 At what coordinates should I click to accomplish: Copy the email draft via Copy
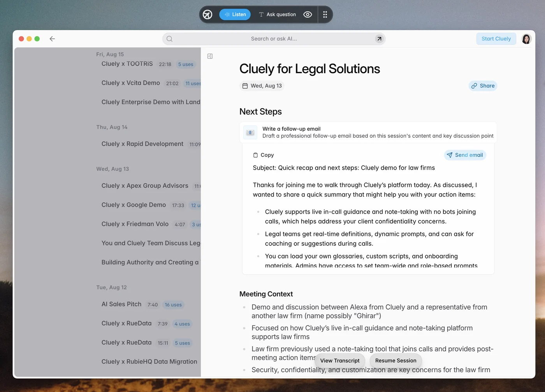pos(264,155)
